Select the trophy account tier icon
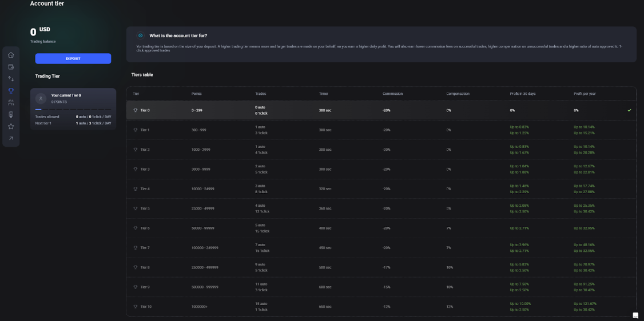Screen dimensions: 644x321 point(11,91)
